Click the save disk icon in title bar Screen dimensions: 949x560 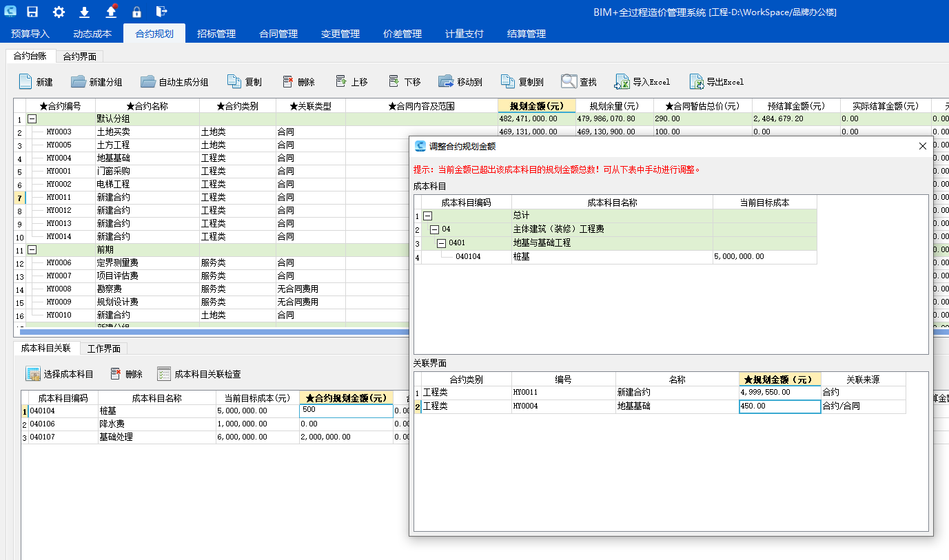coord(32,12)
